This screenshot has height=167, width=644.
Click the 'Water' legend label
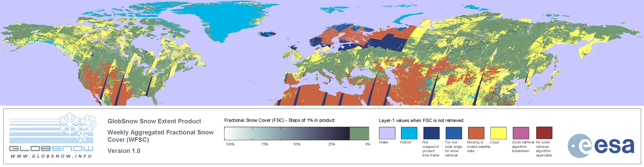coord(384,142)
